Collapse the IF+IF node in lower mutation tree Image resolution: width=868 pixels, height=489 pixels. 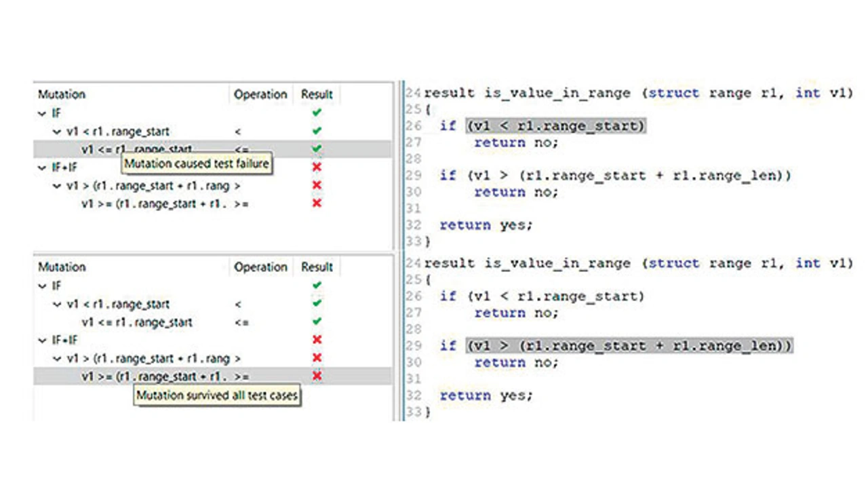coord(43,340)
